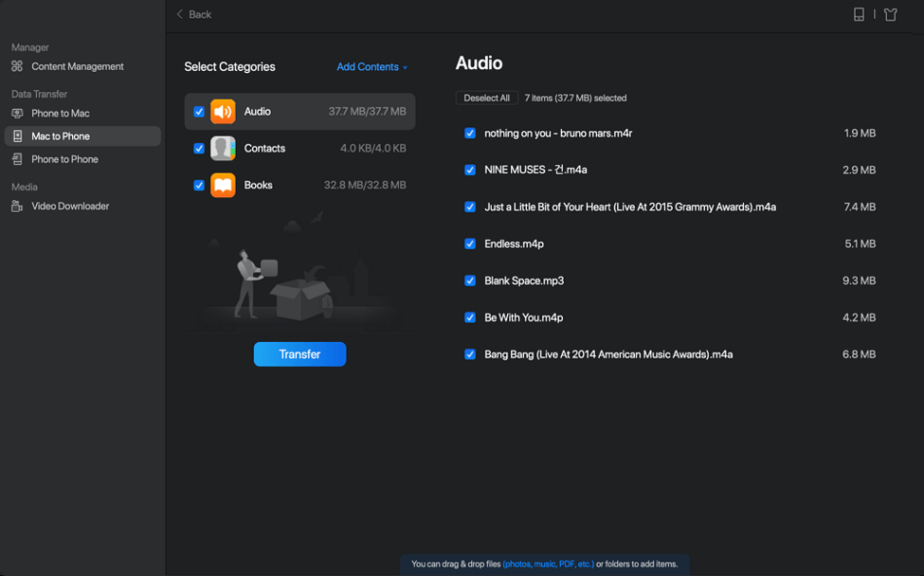Screen dimensions: 924x576
Task: Deselect the Endless.m4p file checkbox
Action: 470,244
